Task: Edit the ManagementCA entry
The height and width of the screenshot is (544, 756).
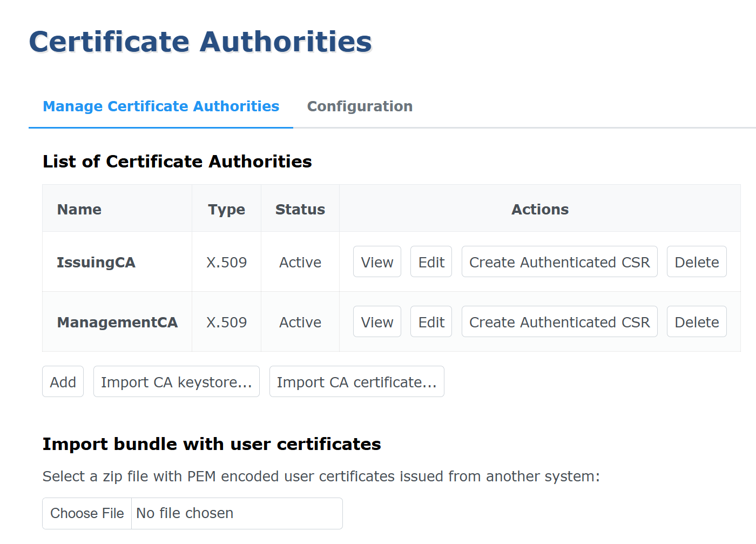Action: pos(431,322)
